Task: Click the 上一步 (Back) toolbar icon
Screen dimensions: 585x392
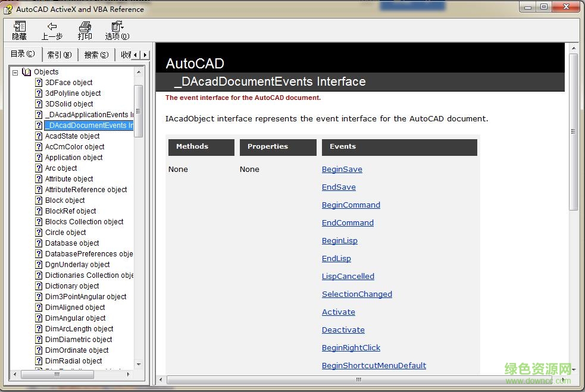Action: [52, 30]
